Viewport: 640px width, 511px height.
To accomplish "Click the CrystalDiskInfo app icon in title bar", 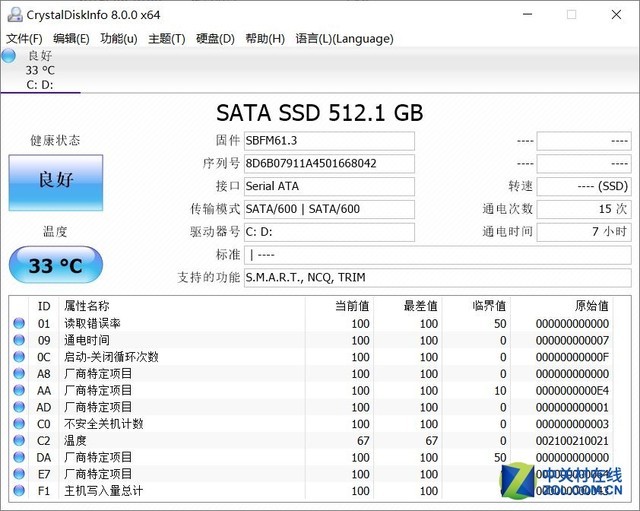I will click(x=13, y=14).
